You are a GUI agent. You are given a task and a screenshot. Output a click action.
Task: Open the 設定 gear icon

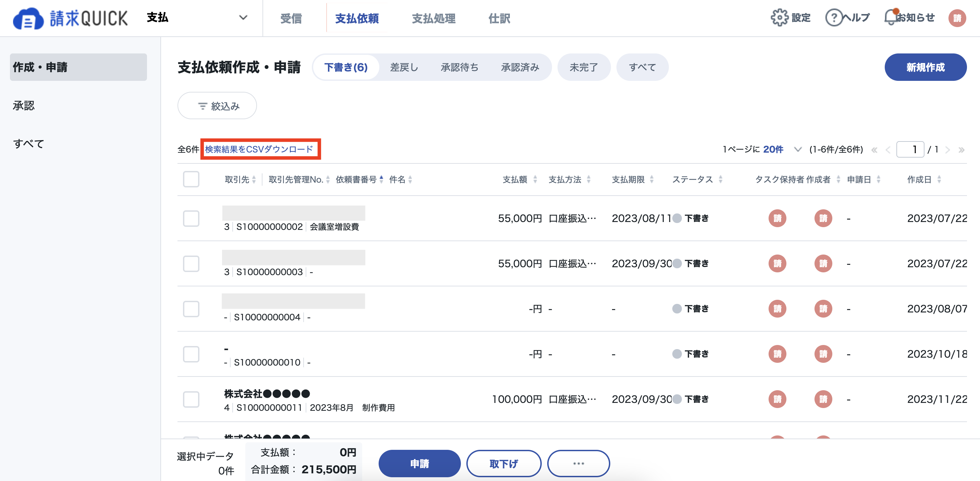click(x=779, y=17)
